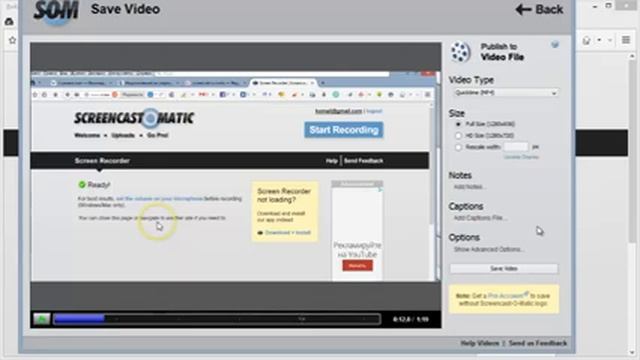Click the Update Display link
640x360 pixels.
pyautogui.click(x=521, y=157)
